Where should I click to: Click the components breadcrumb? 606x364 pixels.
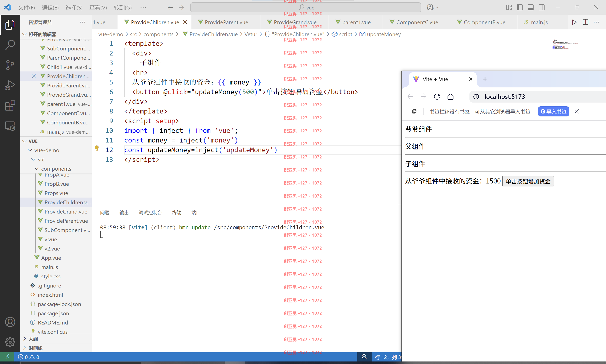(158, 34)
